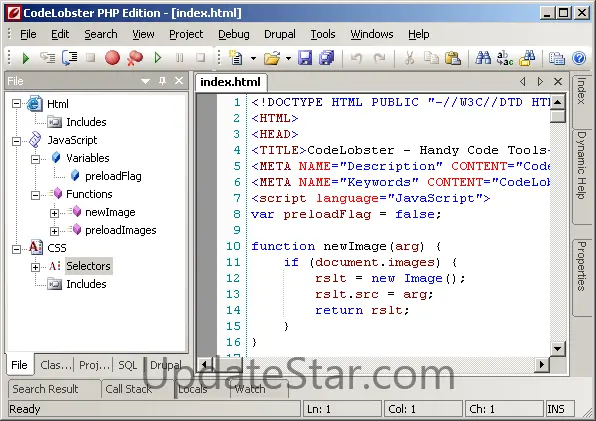Click the outlined green Execute arrow icon
This screenshot has height=421, width=596.
click(158, 58)
